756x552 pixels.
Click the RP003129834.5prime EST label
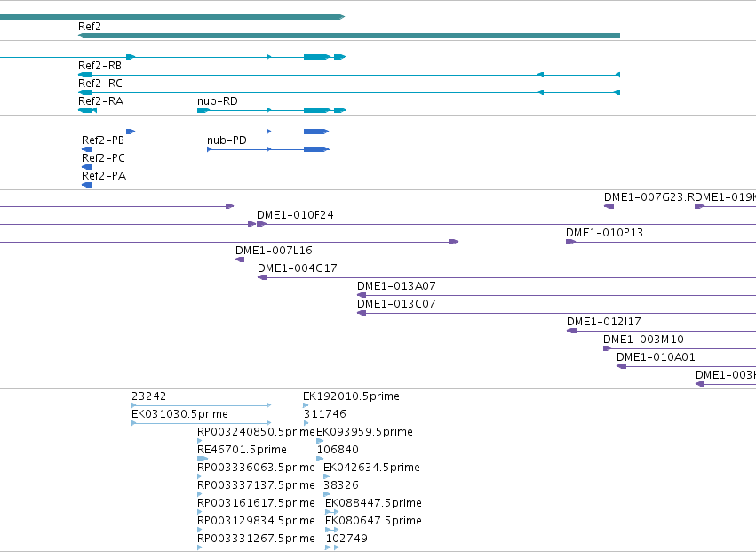(256, 522)
